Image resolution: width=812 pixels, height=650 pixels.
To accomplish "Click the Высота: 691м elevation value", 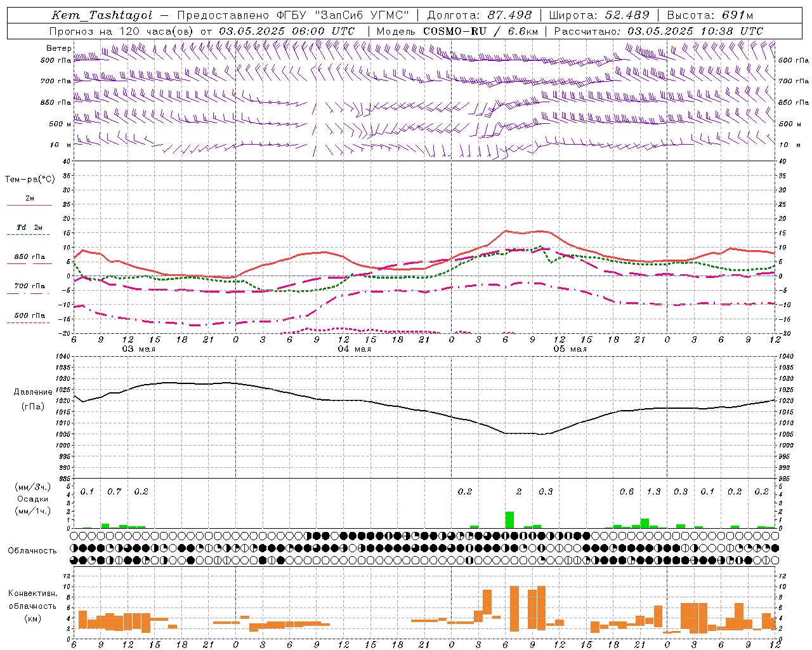I will tap(710, 15).
